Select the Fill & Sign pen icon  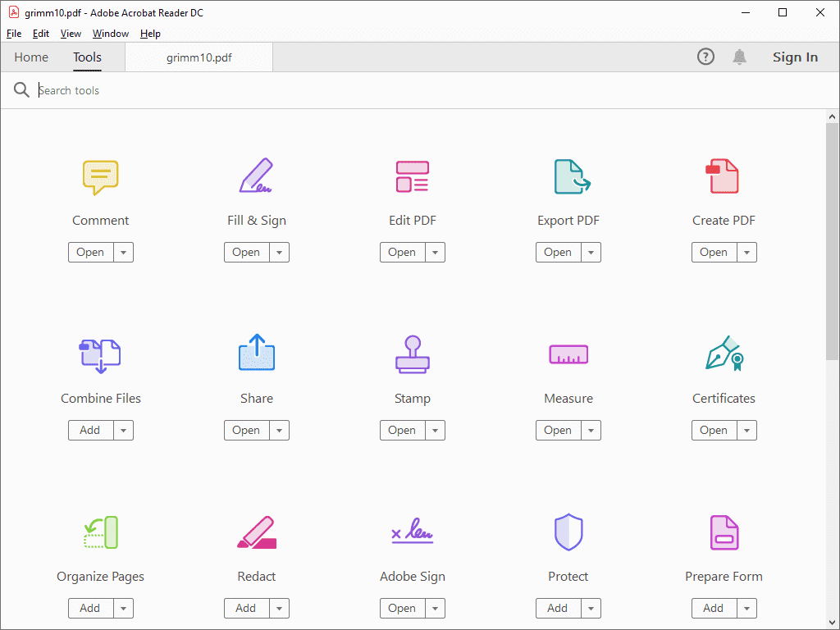pos(256,176)
